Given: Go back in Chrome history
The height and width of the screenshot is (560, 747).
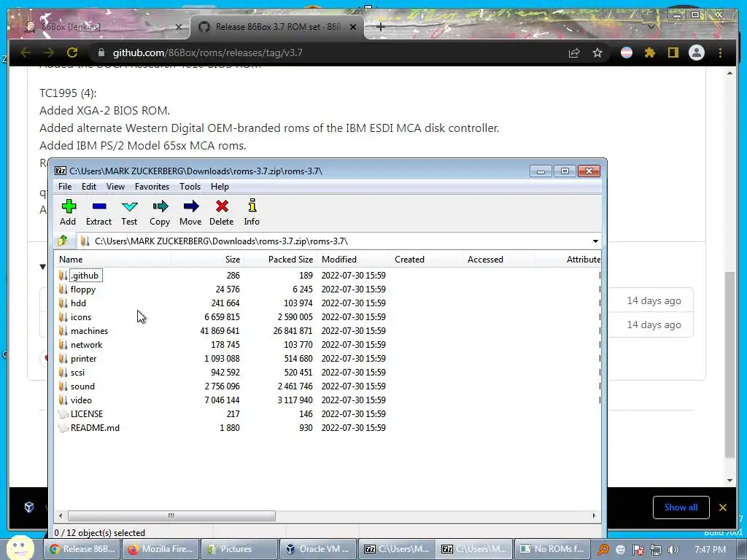Looking at the screenshot, I should tap(26, 52).
